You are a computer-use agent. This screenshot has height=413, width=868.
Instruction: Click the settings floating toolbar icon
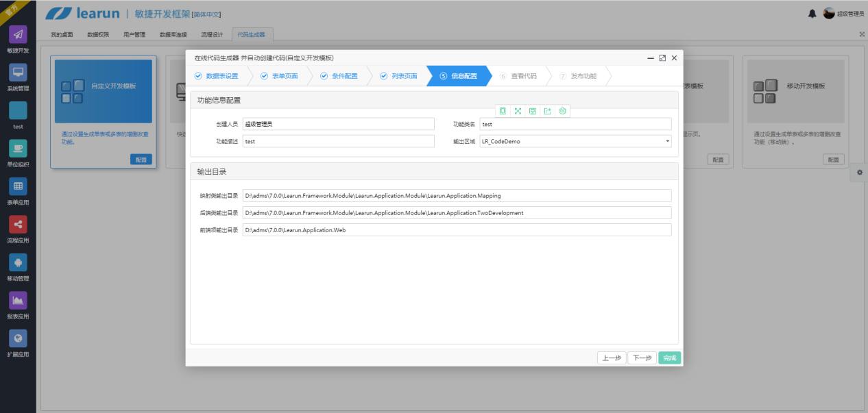pos(563,111)
